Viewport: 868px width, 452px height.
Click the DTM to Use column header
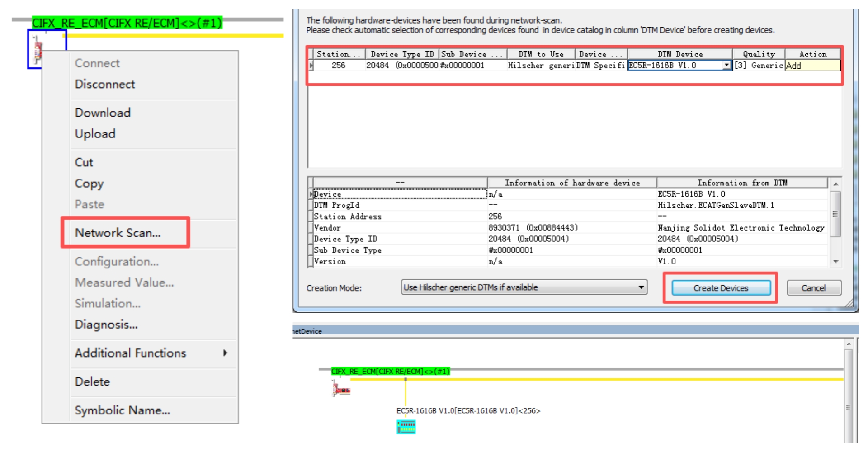click(541, 54)
